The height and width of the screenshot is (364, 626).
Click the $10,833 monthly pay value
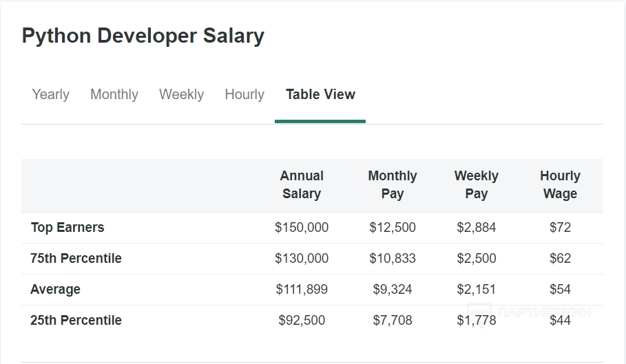click(x=392, y=258)
